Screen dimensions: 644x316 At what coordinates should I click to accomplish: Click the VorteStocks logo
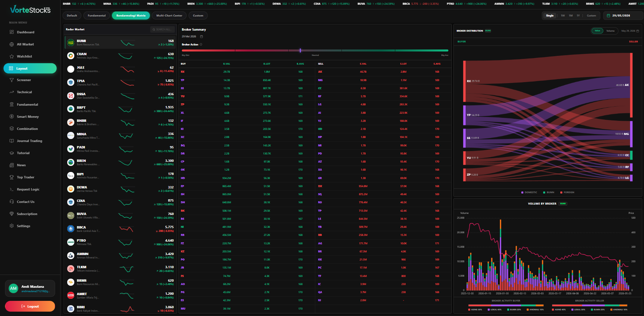point(30,9)
